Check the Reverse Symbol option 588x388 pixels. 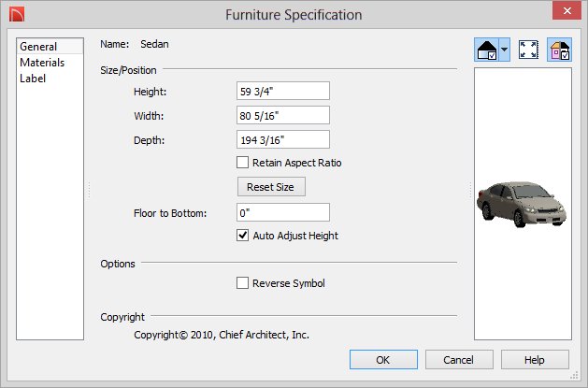[242, 283]
